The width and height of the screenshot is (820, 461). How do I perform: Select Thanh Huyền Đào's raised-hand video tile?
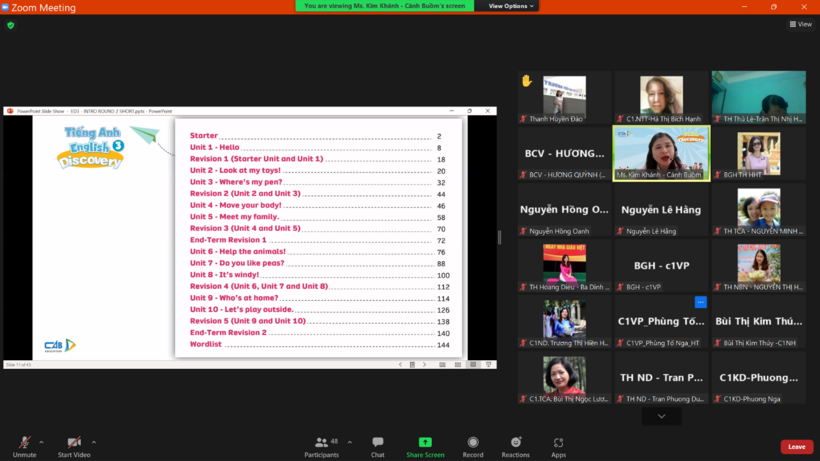(563, 96)
